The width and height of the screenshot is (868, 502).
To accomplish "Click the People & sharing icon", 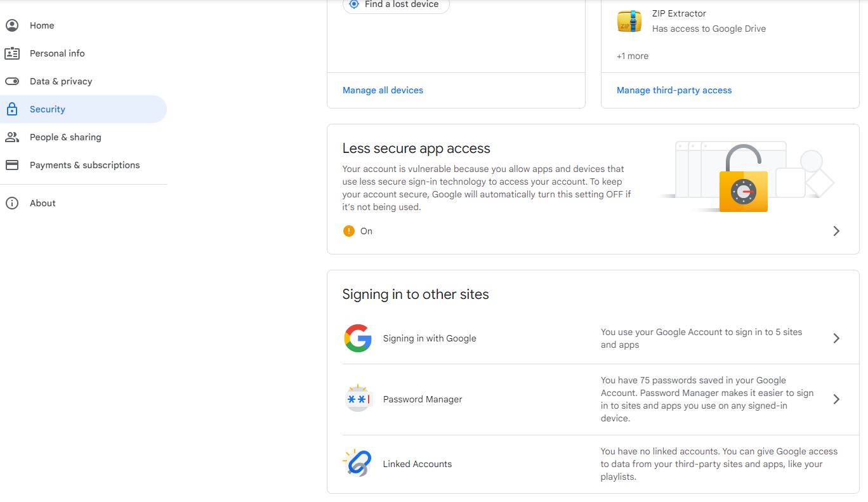I will tap(11, 137).
